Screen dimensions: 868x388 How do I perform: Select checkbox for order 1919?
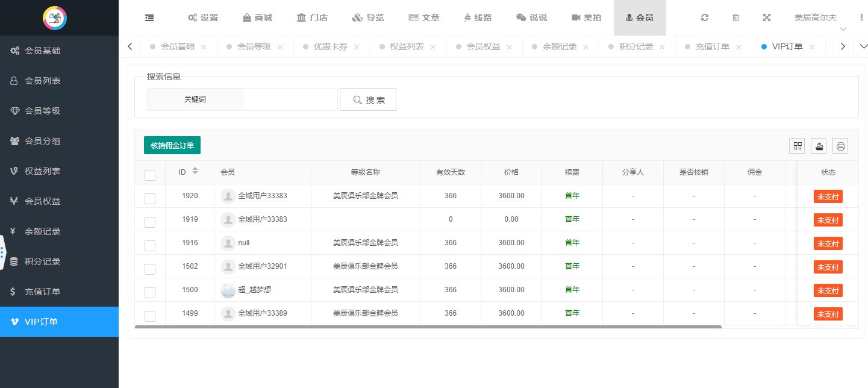[x=150, y=222]
